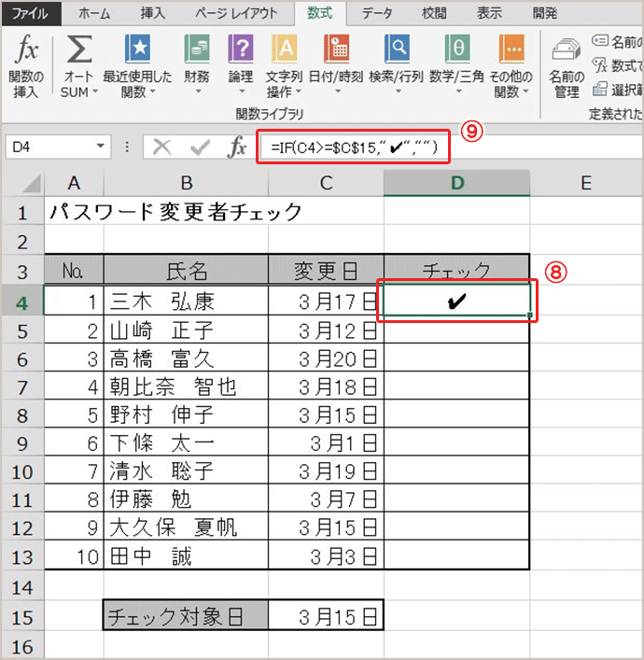Switch to the 表示 tab

tap(489, 13)
